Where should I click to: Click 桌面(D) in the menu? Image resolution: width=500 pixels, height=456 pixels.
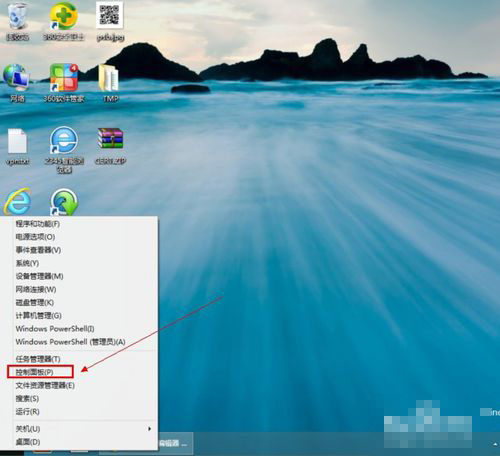(28, 442)
